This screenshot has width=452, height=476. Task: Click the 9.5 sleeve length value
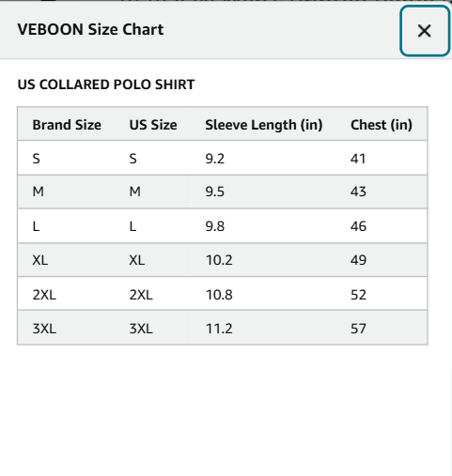click(215, 192)
